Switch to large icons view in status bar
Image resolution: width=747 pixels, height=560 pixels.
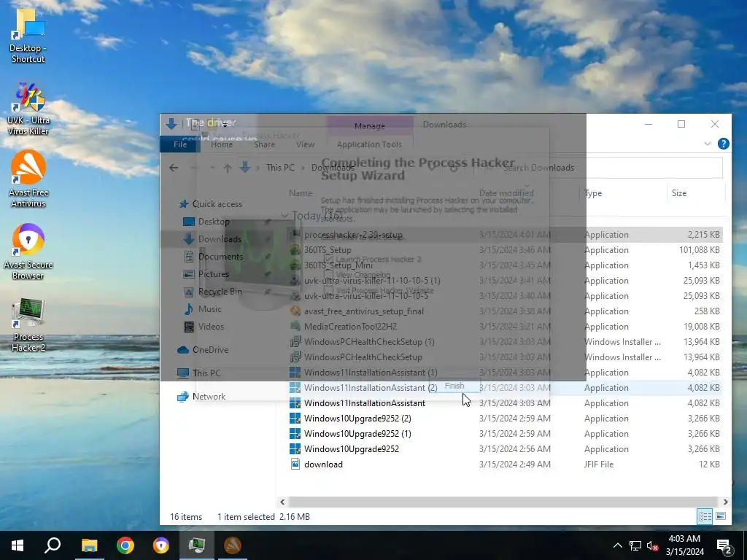click(x=721, y=516)
